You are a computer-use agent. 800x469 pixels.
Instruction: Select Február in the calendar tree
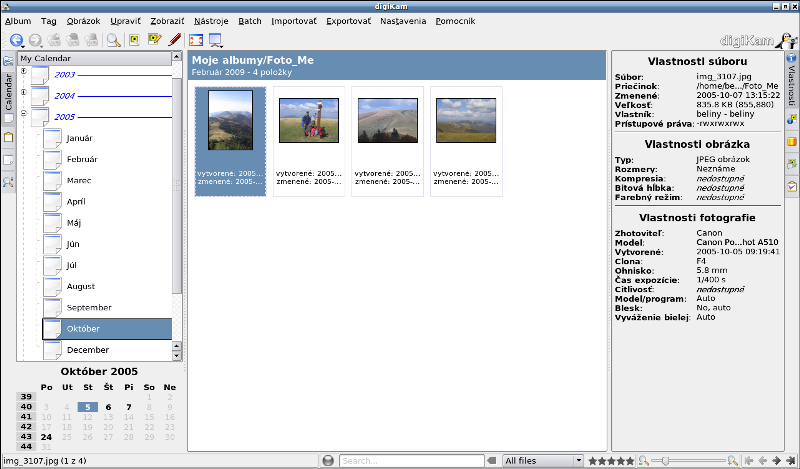(x=82, y=159)
